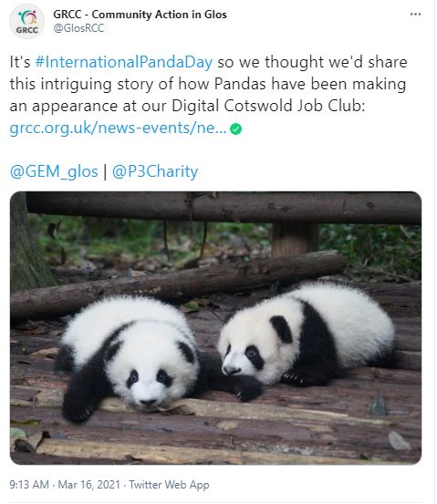
Task: Open the #InternationalPandaDay hashtag
Action: tap(123, 62)
